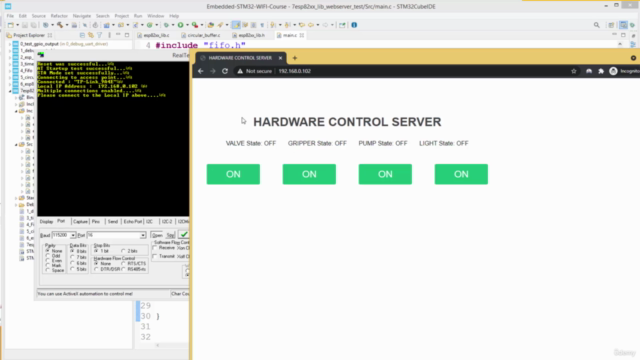Click the ON button under LIGHT State

coord(461,174)
